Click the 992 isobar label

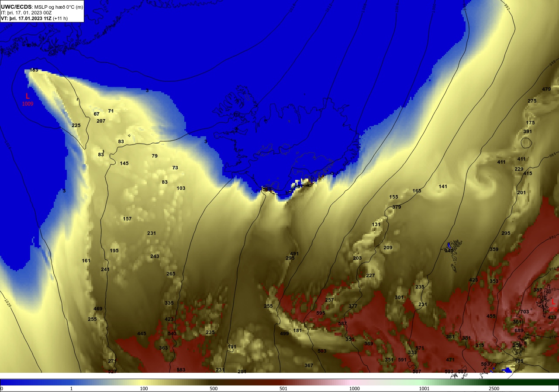507,8
